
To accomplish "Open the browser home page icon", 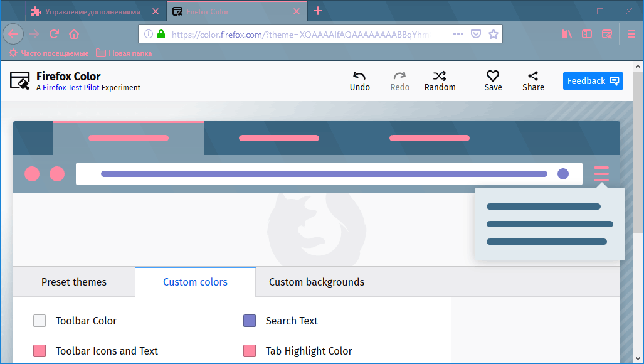I will (74, 34).
